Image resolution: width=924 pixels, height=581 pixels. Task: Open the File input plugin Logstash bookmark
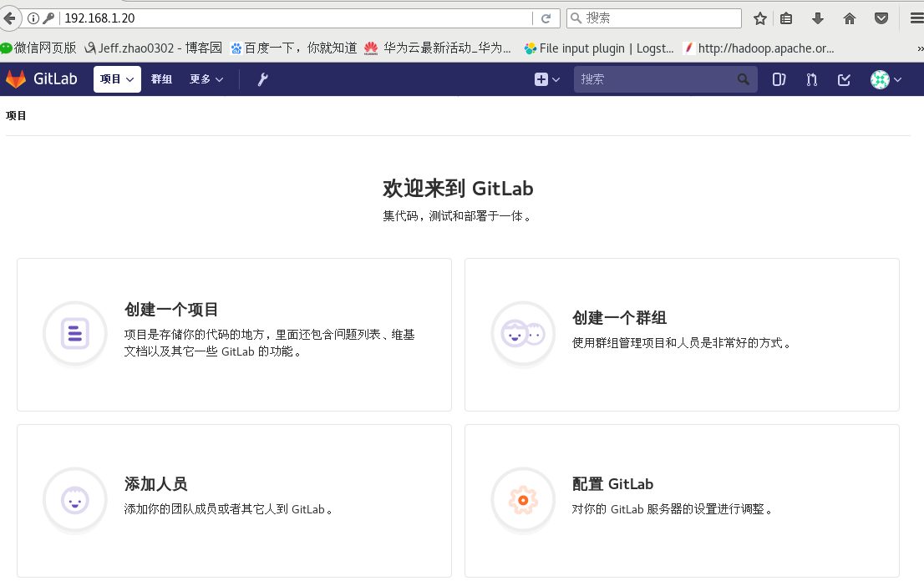599,48
